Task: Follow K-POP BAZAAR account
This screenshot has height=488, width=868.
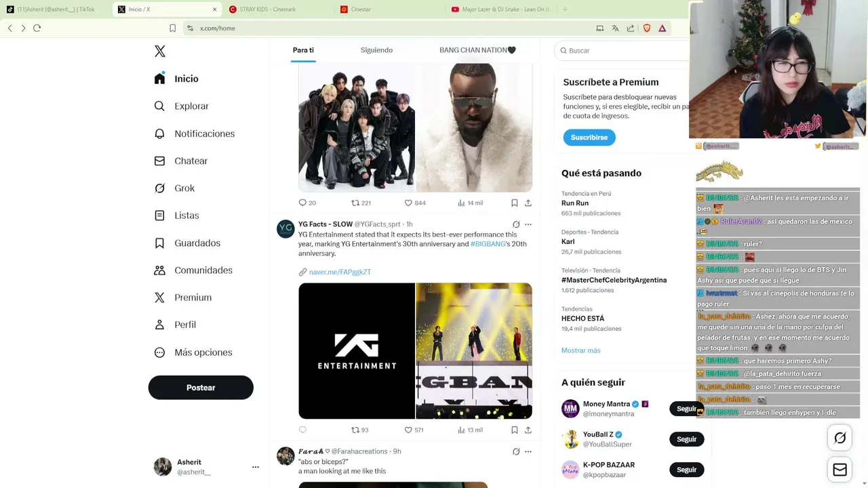Action: click(686, 470)
